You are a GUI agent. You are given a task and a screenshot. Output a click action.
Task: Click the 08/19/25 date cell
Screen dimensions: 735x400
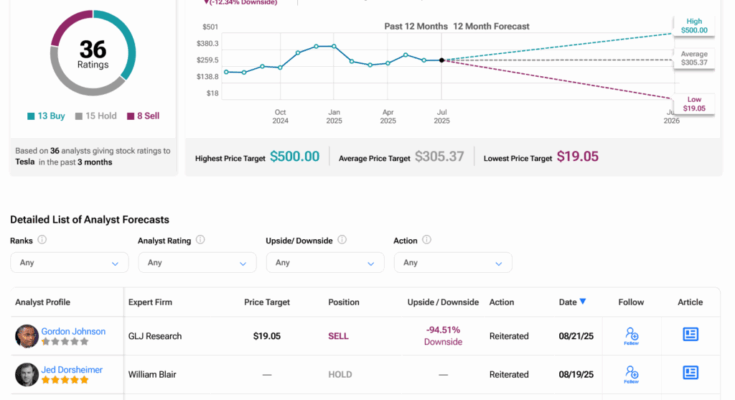pos(576,375)
